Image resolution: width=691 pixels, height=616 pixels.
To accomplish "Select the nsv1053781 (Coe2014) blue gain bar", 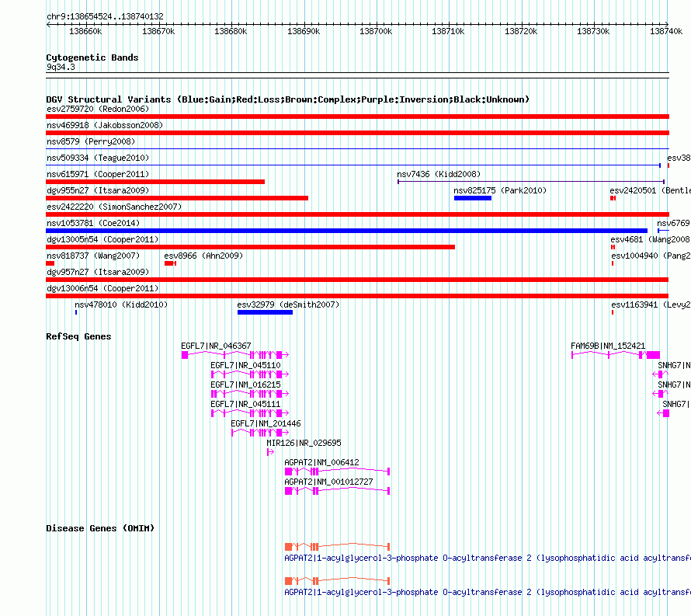I will coord(346,231).
